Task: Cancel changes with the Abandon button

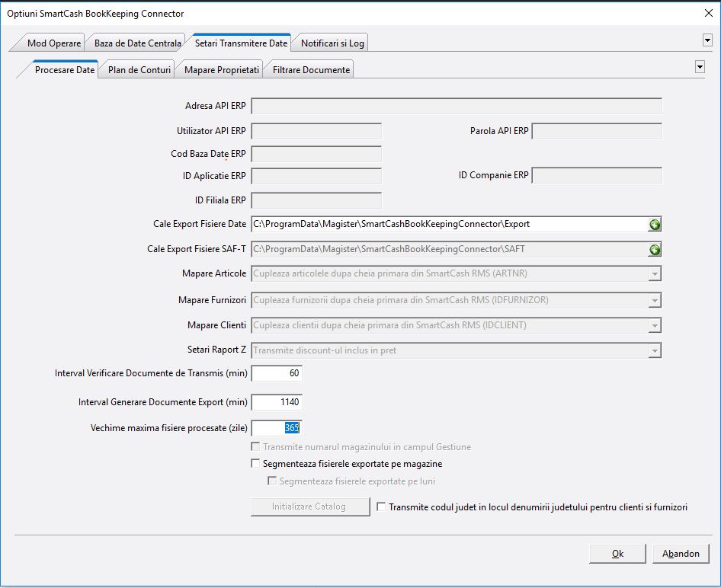Action: coord(681,554)
